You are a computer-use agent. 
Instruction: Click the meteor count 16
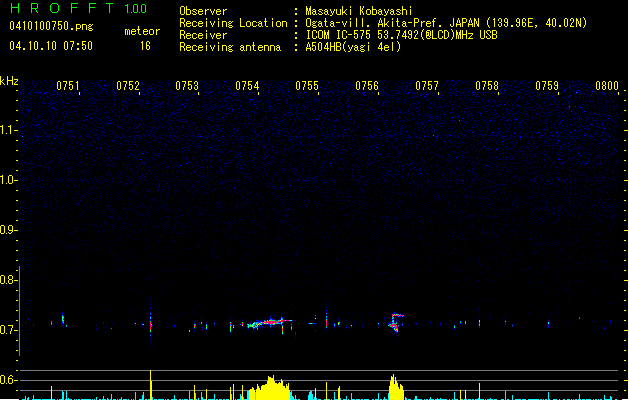(x=145, y=46)
